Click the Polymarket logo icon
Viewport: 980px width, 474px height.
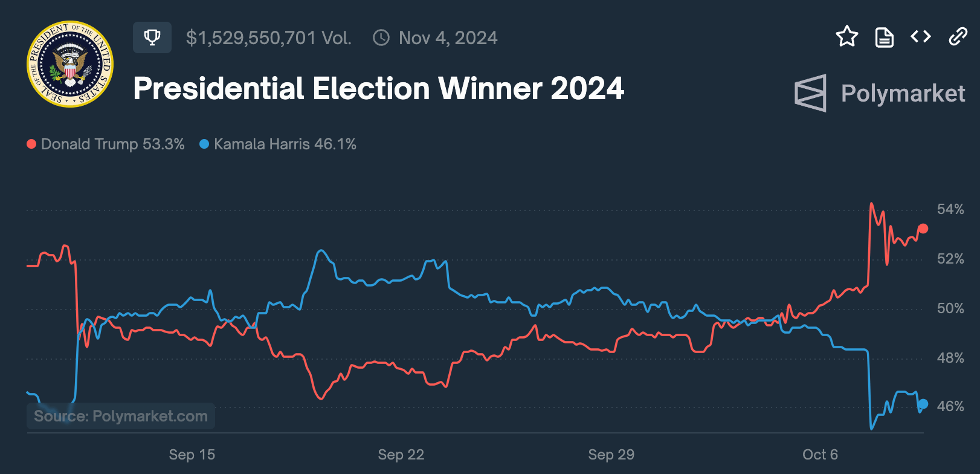click(811, 93)
